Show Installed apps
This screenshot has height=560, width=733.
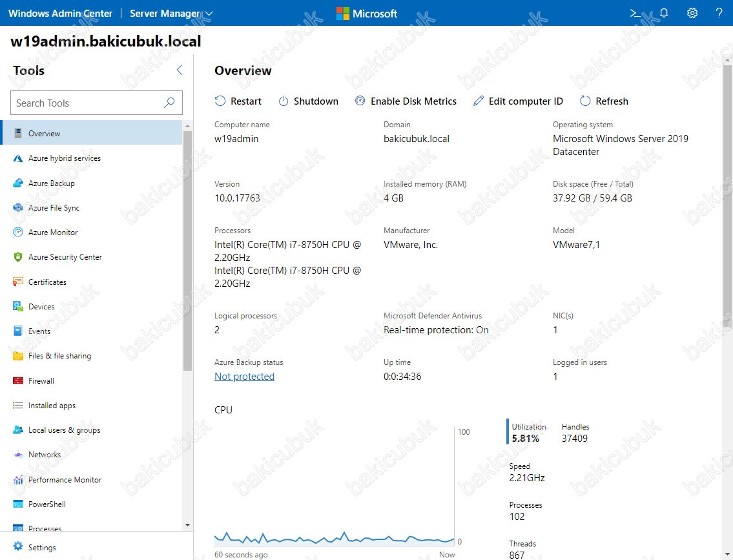pos(92,405)
